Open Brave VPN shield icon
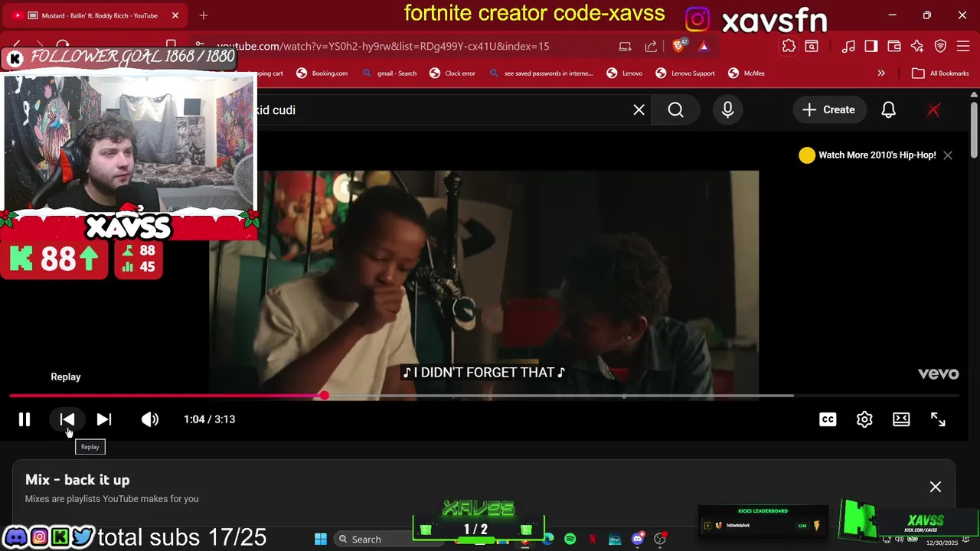Viewport: 980px width, 551px height. click(941, 46)
